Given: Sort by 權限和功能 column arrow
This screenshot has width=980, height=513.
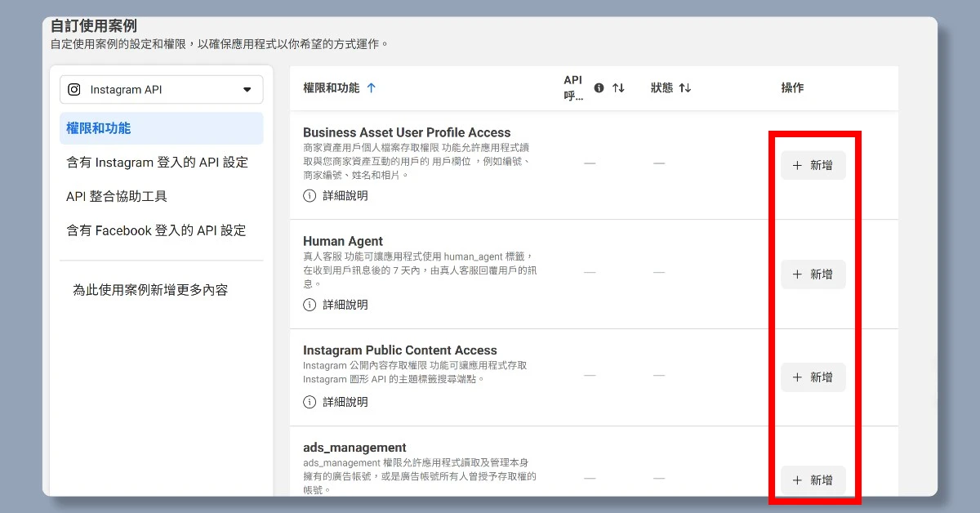Looking at the screenshot, I should click(x=372, y=88).
